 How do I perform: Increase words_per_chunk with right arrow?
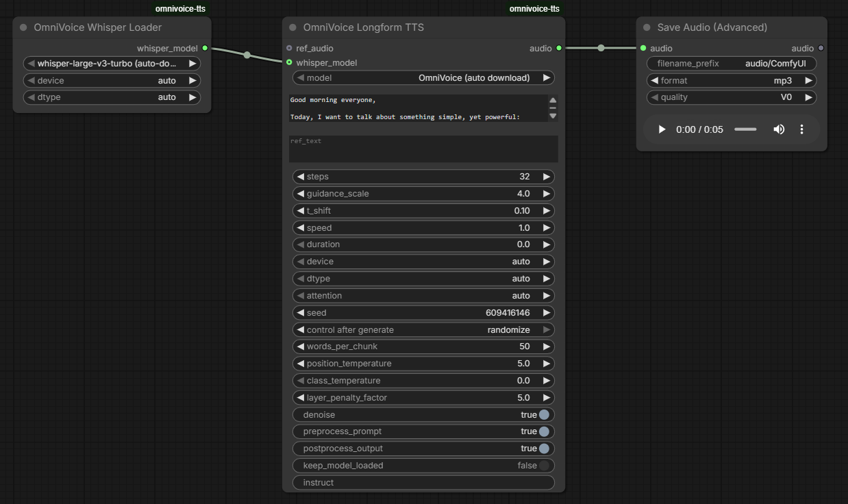click(547, 346)
